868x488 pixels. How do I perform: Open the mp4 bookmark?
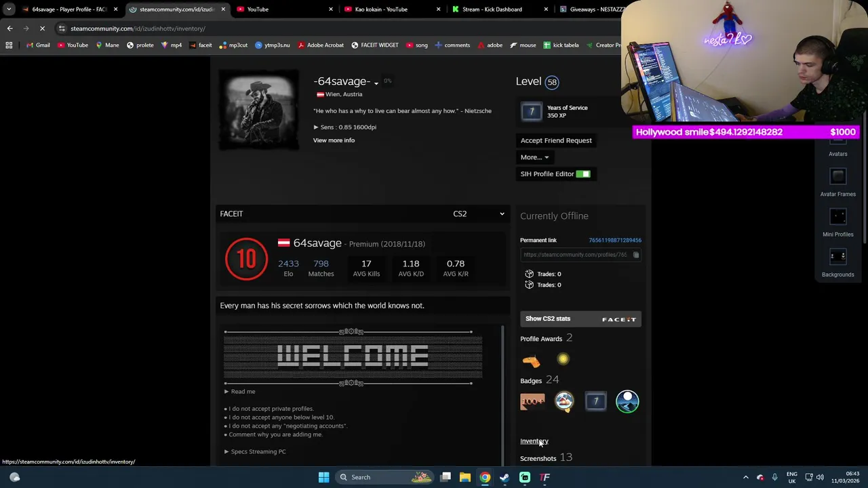click(171, 45)
